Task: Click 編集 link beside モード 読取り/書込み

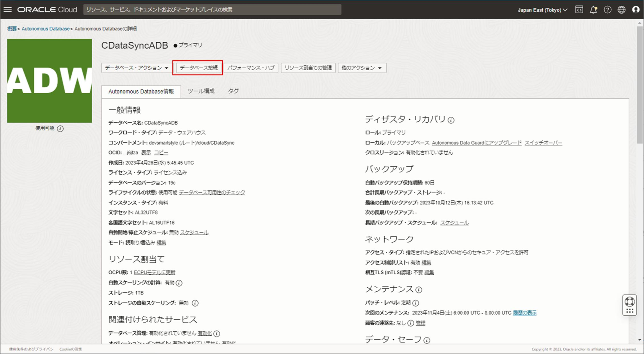Action: [x=161, y=242]
